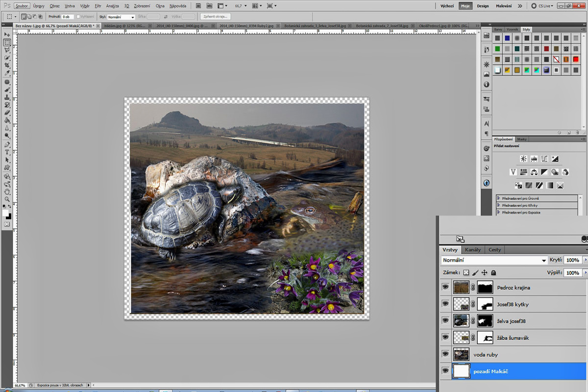Select the Move tool
The height and width of the screenshot is (392, 588).
7,35
